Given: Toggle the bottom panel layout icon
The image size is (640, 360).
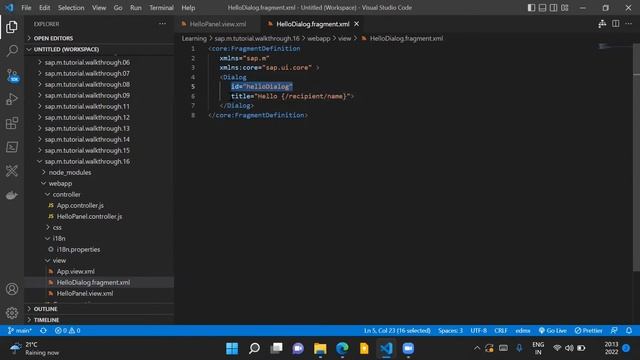Looking at the screenshot, I should click(x=542, y=8).
